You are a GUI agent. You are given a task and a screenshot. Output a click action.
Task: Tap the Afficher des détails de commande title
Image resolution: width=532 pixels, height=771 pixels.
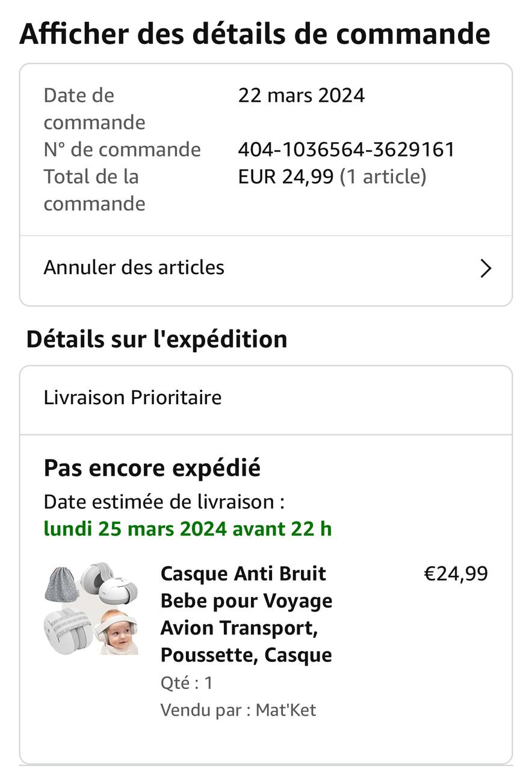tap(255, 34)
